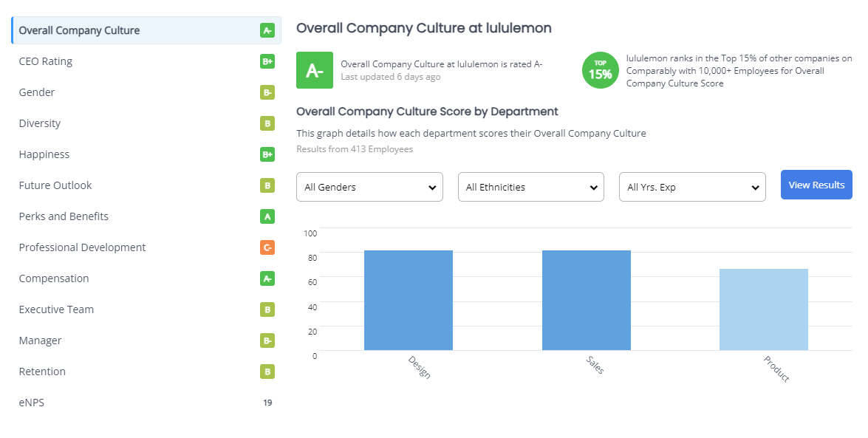Screen dimensions: 868x438
Task: View the Perks and Benefits category
Action: coord(146,216)
